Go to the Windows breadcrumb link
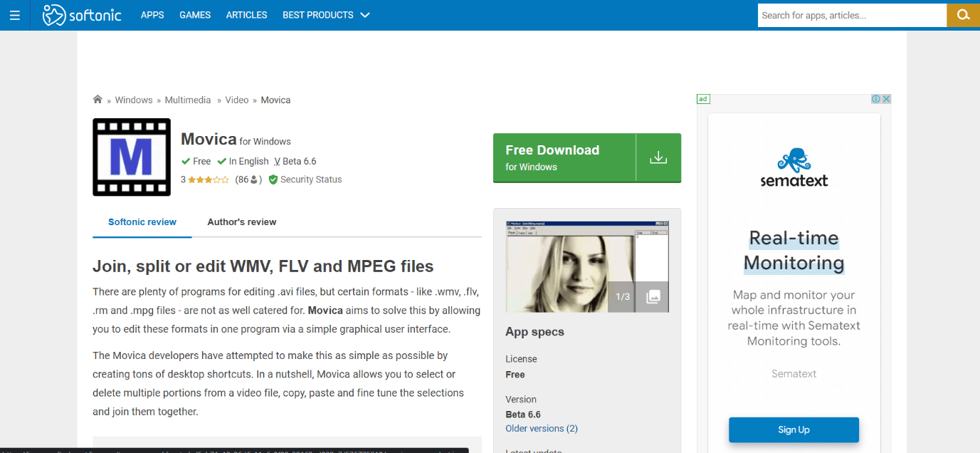 (134, 100)
